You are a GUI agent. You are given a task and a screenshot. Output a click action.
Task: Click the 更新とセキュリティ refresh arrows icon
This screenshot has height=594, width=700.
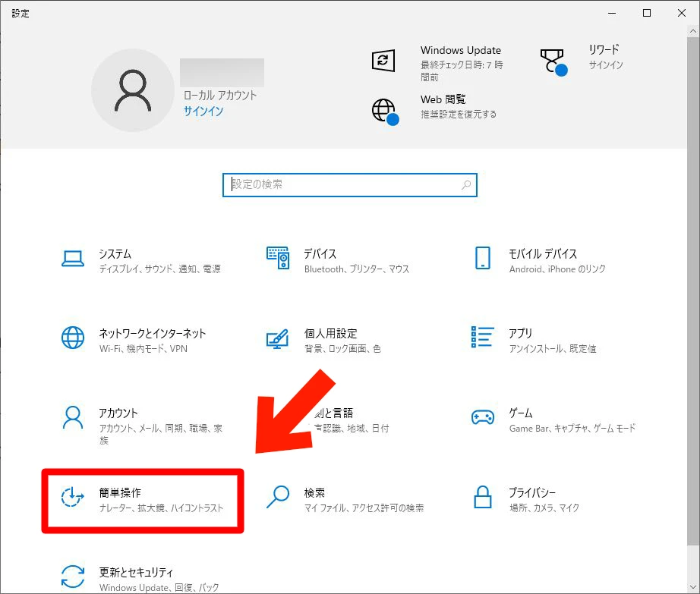(73, 576)
